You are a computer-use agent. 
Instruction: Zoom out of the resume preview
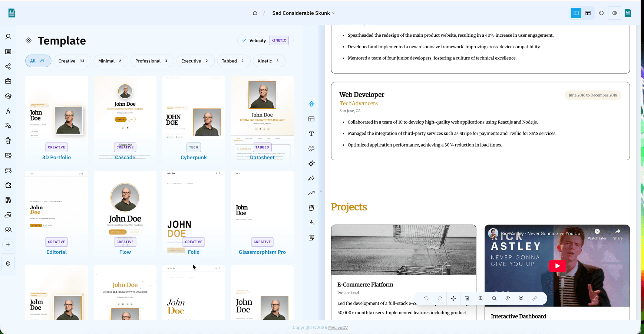point(494,298)
